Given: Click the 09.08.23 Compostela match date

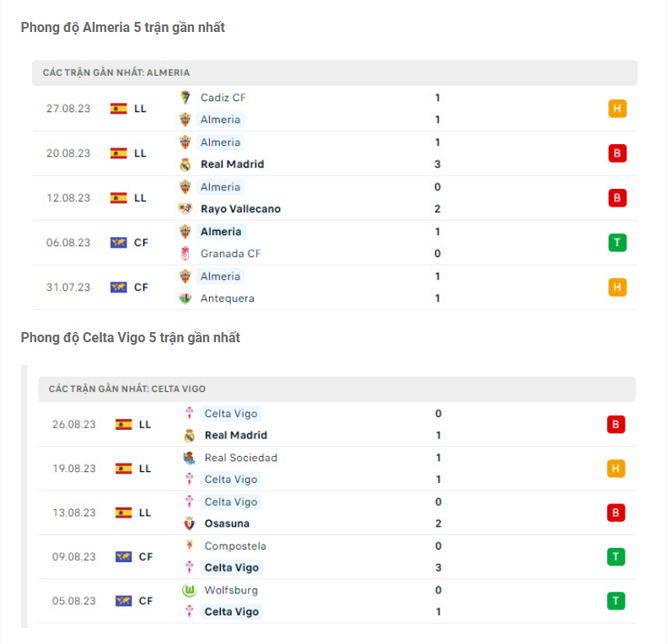Looking at the screenshot, I should click(x=73, y=557).
